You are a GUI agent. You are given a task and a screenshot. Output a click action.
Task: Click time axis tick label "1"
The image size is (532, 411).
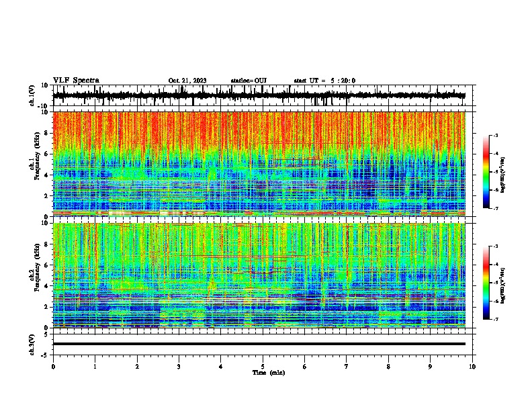pos(95,367)
